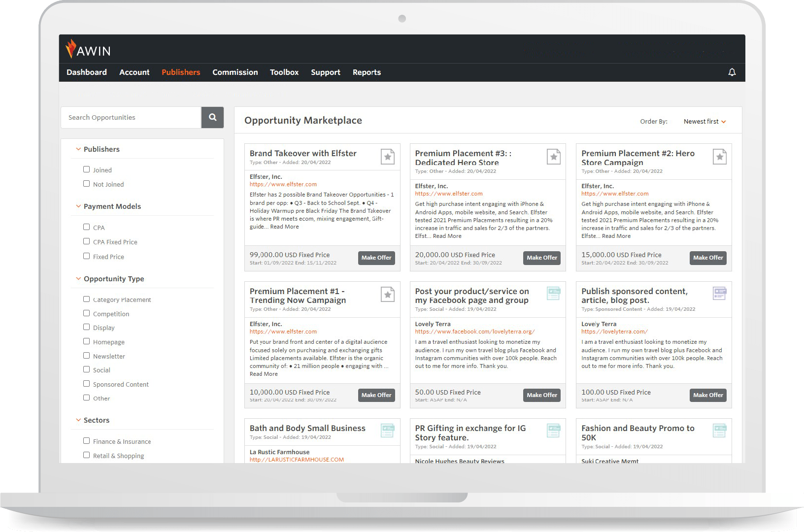Click Publish sponsored content type icon

tap(720, 294)
